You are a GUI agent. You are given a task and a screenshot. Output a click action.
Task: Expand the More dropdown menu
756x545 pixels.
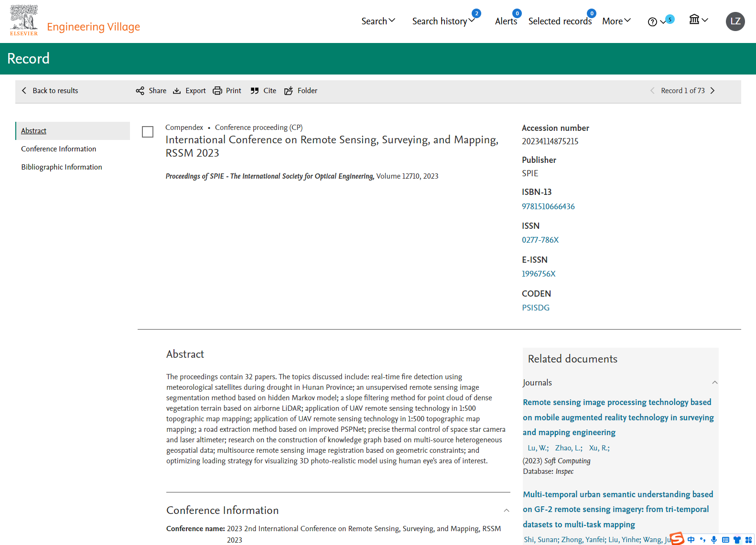point(616,21)
